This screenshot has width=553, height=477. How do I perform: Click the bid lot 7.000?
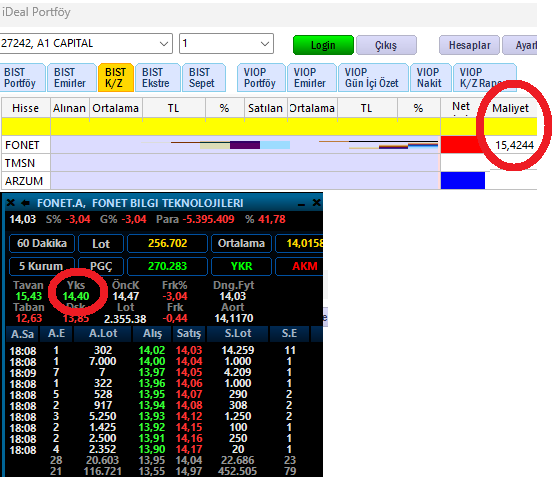(x=103, y=361)
